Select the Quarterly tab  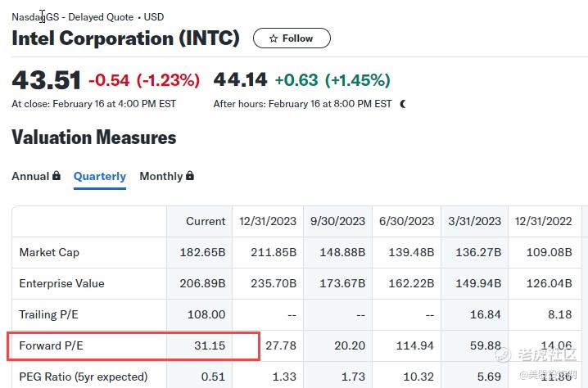coord(100,176)
